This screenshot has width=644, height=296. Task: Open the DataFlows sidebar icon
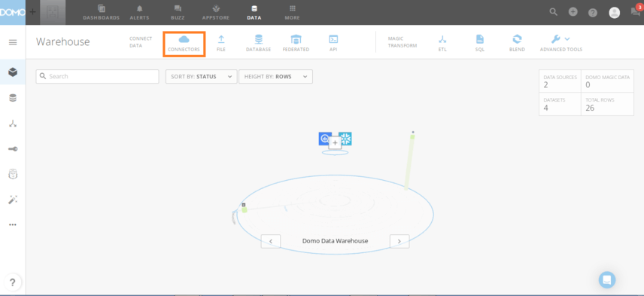13,124
